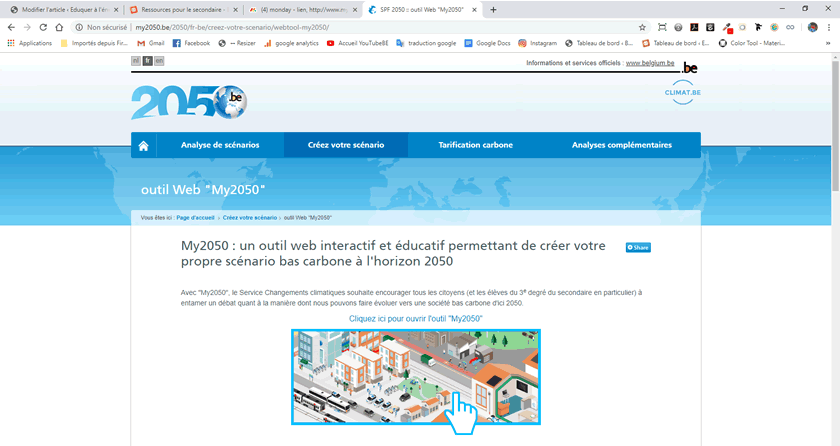Open the Color Tool - Material bookmark
The image size is (840, 446).
[752, 43]
